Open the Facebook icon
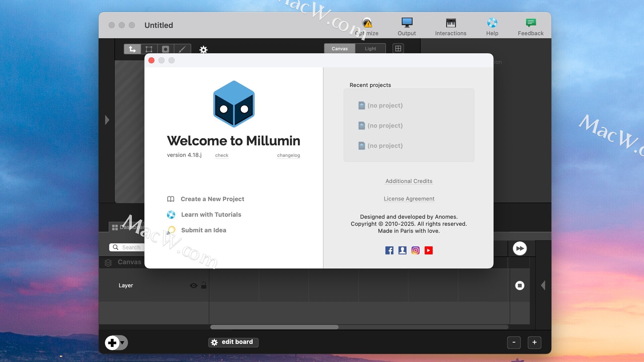The image size is (644, 362). click(x=389, y=250)
